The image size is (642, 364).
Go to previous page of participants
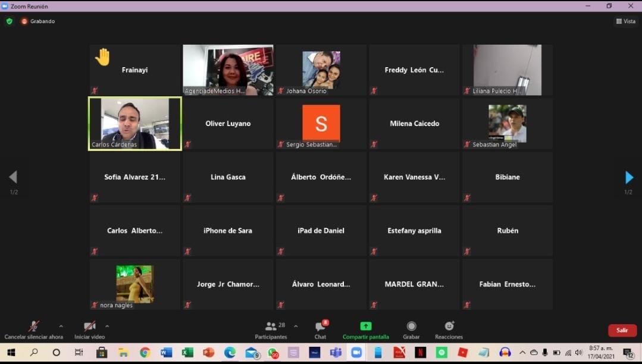pyautogui.click(x=13, y=177)
